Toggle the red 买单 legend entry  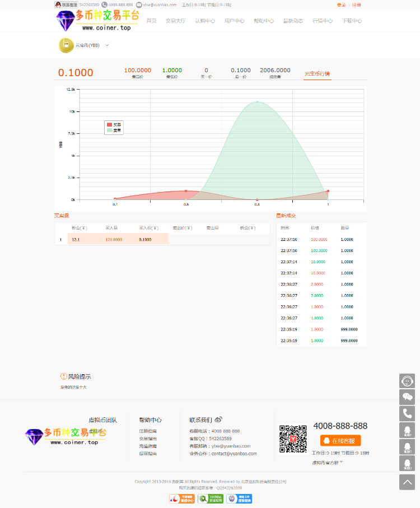click(x=114, y=125)
